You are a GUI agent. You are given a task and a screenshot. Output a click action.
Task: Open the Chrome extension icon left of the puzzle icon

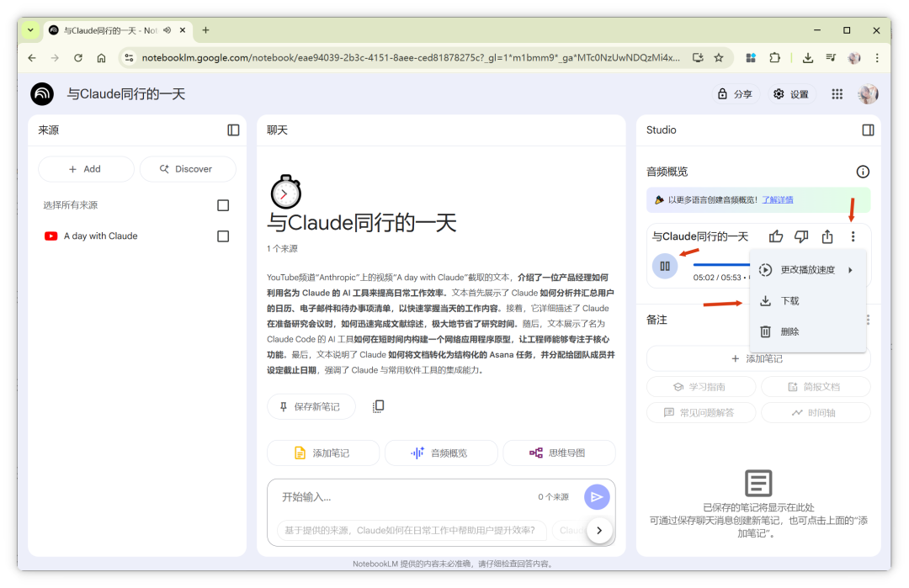pyautogui.click(x=750, y=57)
